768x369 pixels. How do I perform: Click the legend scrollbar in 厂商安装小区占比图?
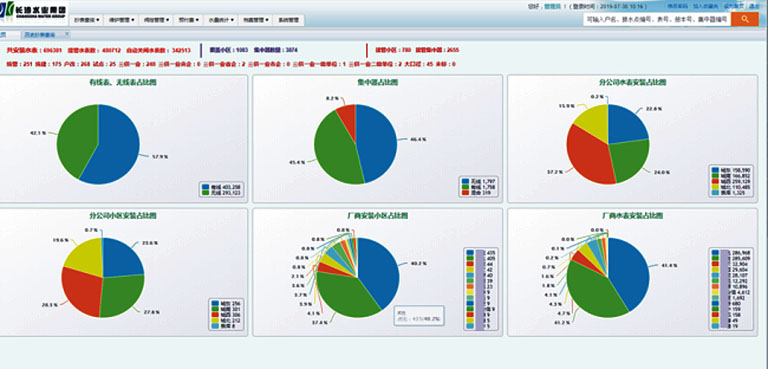pyautogui.click(x=480, y=289)
